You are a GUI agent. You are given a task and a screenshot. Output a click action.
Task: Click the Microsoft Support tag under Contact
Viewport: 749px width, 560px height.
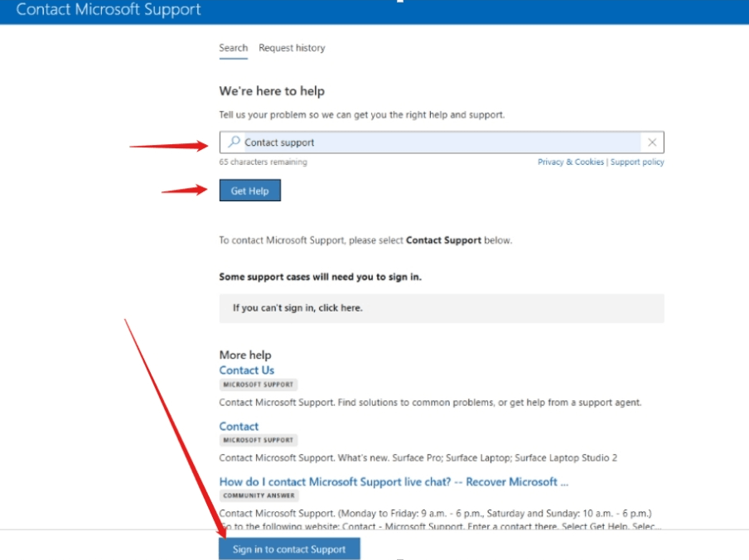tap(258, 440)
